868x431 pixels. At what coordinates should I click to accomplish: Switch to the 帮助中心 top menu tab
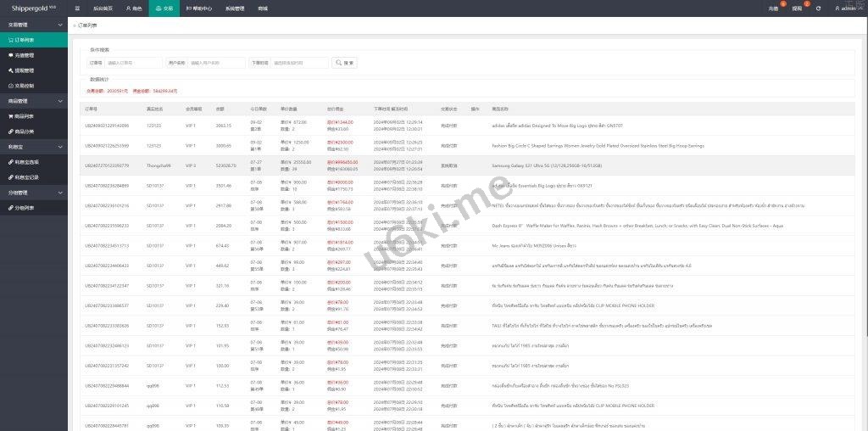[x=199, y=8]
